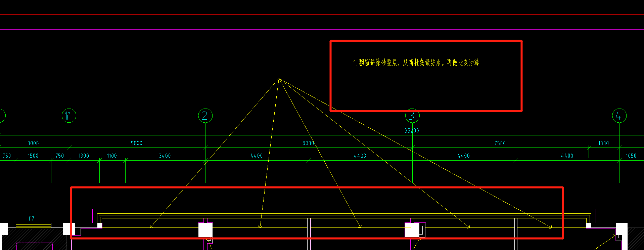Select the dimension text 8800
Image resolution: width=644 pixels, height=250 pixels.
coord(308,143)
